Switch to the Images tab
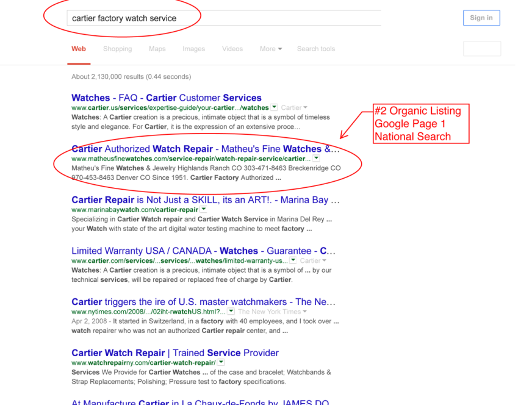Image resolution: width=532 pixels, height=405 pixels. coord(194,49)
